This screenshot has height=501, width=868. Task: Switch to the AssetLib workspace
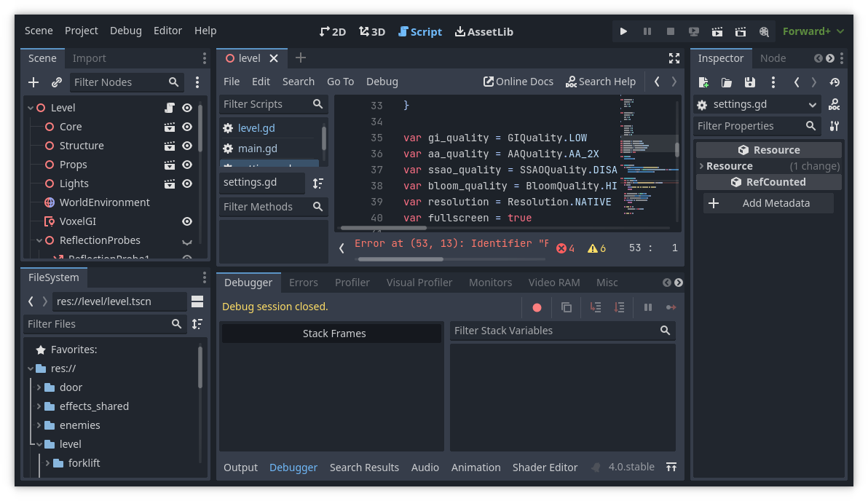pyautogui.click(x=484, y=31)
